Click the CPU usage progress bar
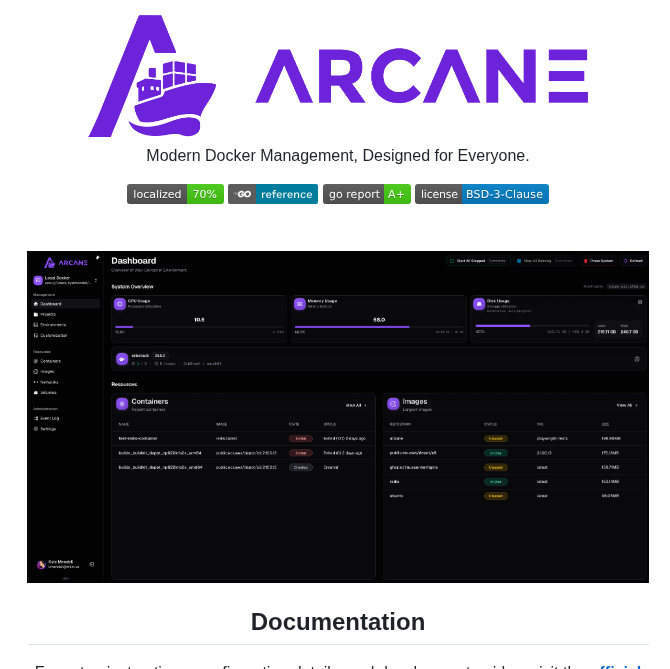The width and height of the screenshot is (670, 669). point(199,327)
